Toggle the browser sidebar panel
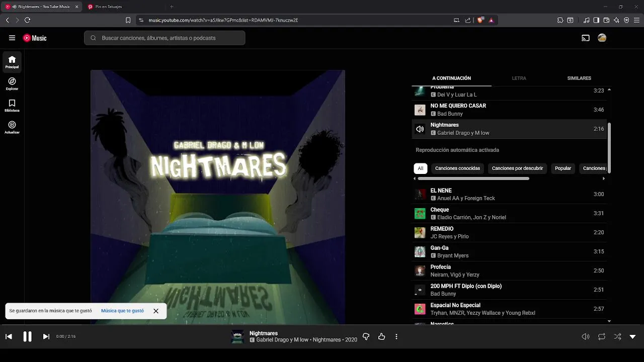 click(x=596, y=20)
